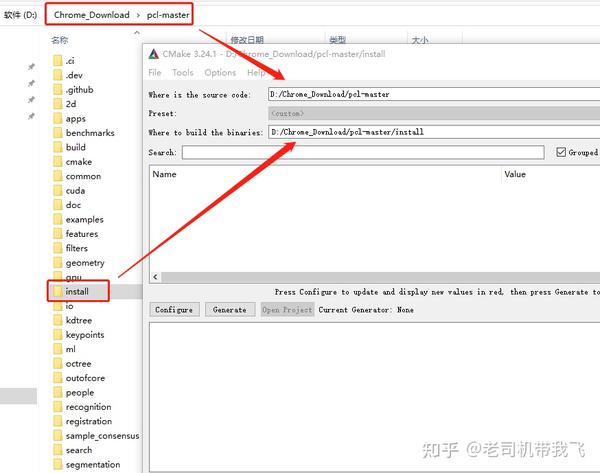Select the registration folder row
The width and height of the screenshot is (600, 473).
[x=89, y=421]
